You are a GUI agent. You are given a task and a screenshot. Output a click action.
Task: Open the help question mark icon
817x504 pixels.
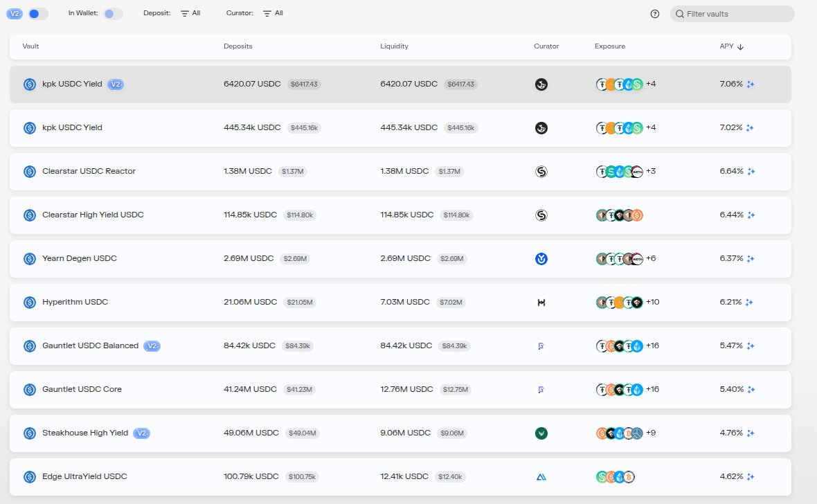click(x=654, y=13)
